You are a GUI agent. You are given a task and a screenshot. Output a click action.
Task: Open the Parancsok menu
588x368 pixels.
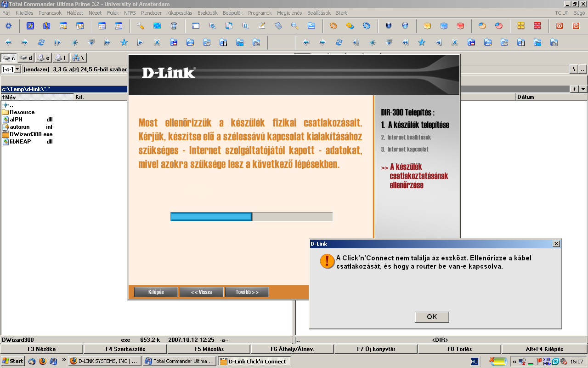pos(50,13)
